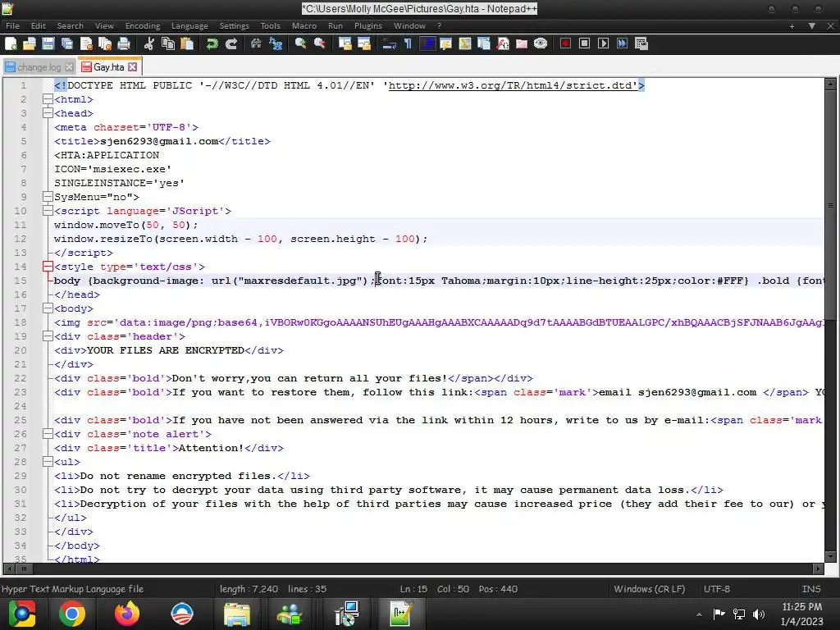Click the Replace toolbar icon
840x630 pixels.
pyautogui.click(x=276, y=44)
